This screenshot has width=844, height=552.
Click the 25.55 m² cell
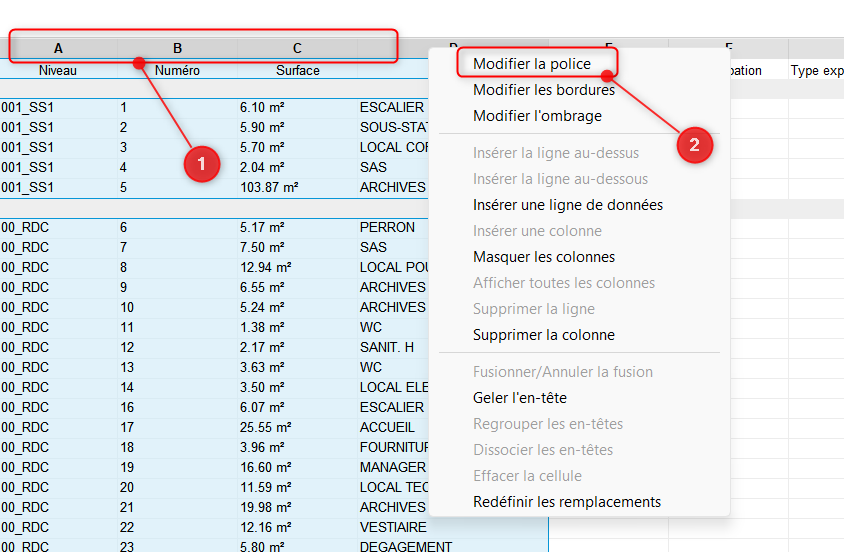click(297, 427)
